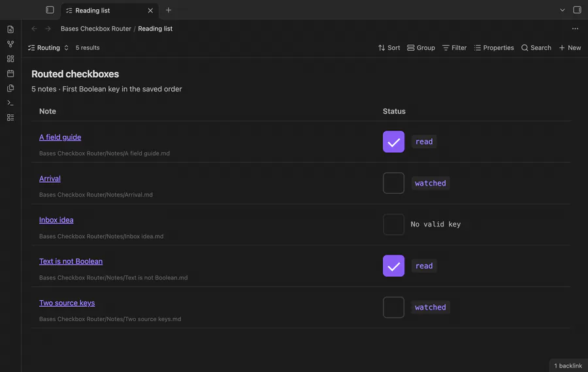Screen dimensions: 588x372
Task: Uncheck Text is not Boolean read checkbox
Action: pos(393,266)
